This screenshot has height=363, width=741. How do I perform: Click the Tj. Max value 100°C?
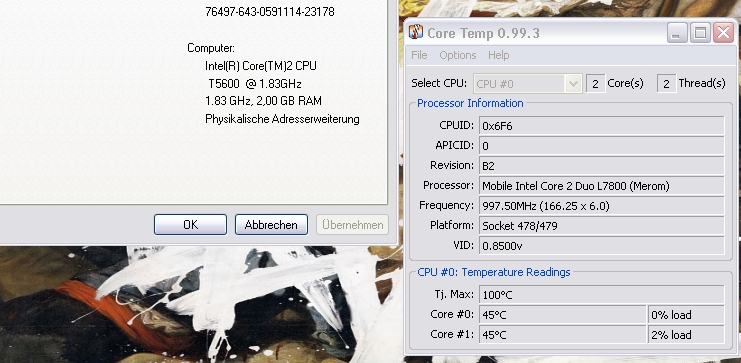click(602, 295)
